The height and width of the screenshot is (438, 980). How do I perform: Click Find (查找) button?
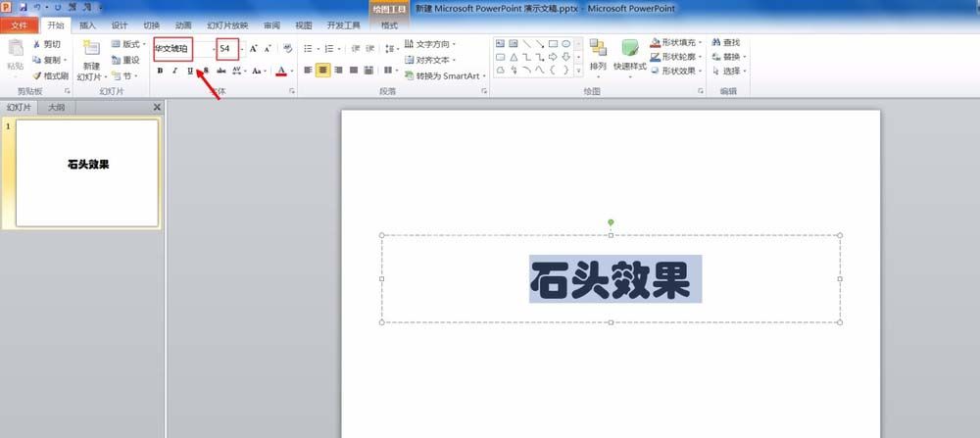[x=725, y=42]
